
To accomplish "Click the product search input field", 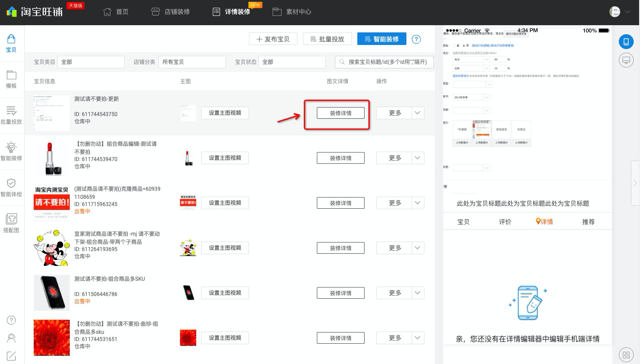I will tap(384, 62).
